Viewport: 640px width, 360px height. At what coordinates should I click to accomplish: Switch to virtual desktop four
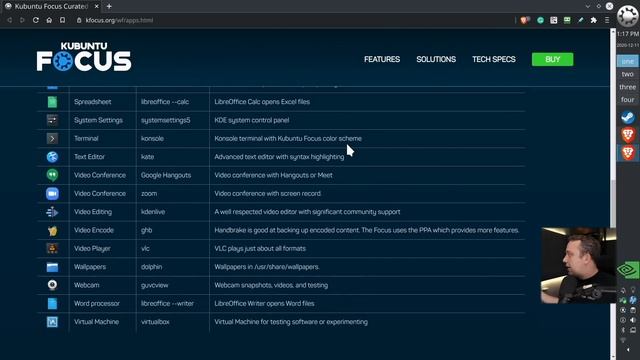(x=628, y=100)
